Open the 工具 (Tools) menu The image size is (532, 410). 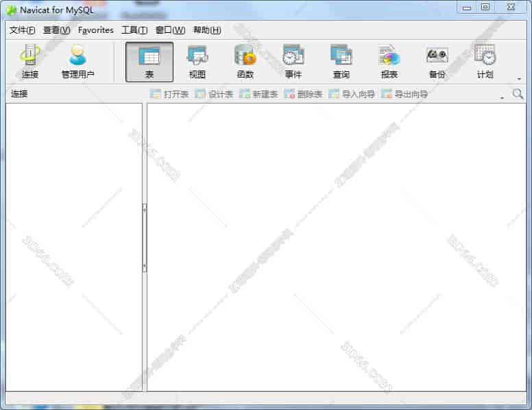(x=134, y=30)
